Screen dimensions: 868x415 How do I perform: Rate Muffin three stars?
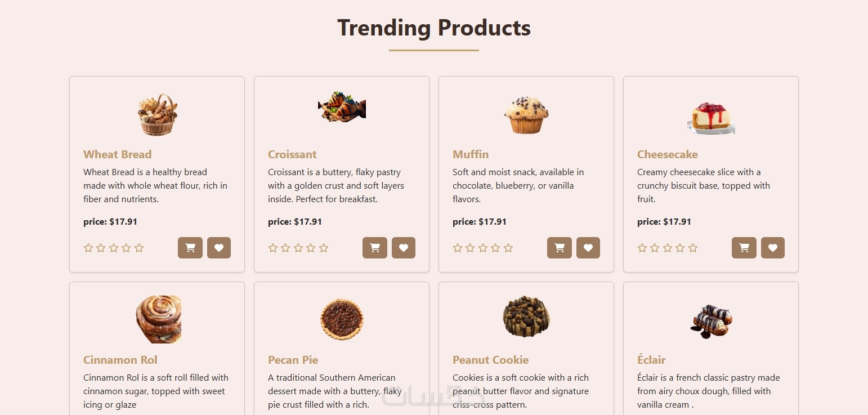coord(483,248)
